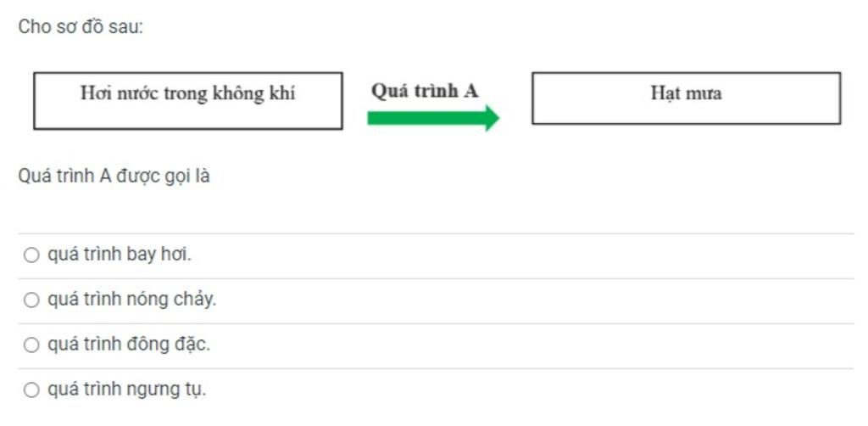Click the "quá trình bay hơi." answer text

tap(120, 255)
